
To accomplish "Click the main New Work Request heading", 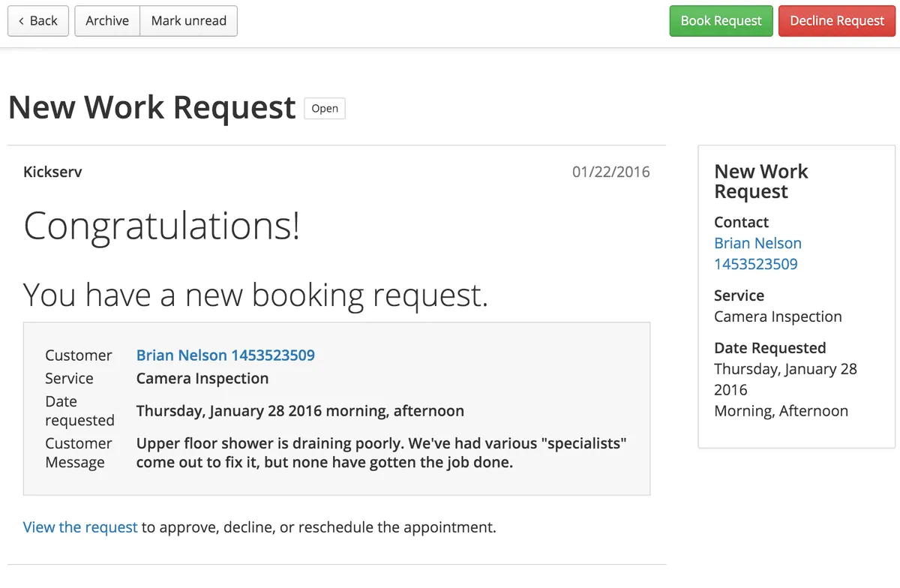I will coord(151,107).
